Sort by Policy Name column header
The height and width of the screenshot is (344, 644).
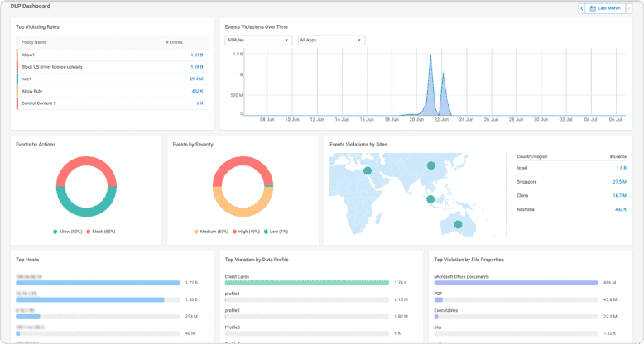point(34,42)
